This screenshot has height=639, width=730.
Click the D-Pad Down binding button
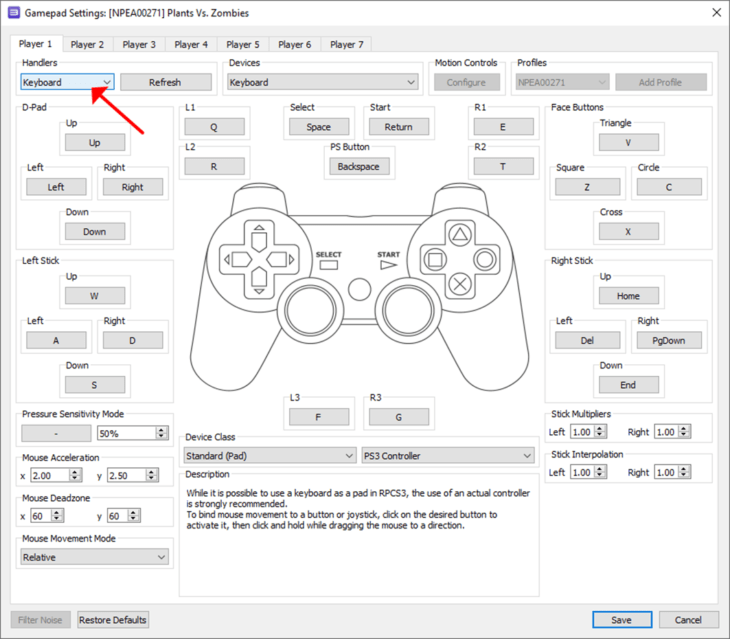95,231
